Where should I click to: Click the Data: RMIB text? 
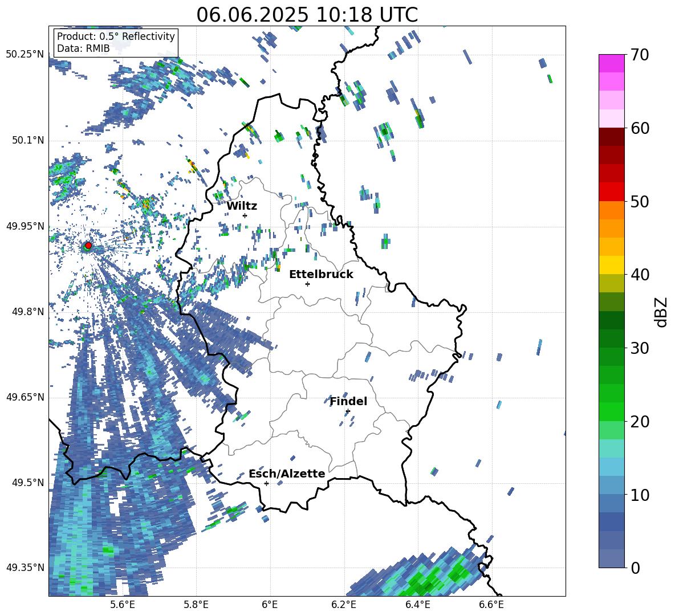[x=83, y=48]
